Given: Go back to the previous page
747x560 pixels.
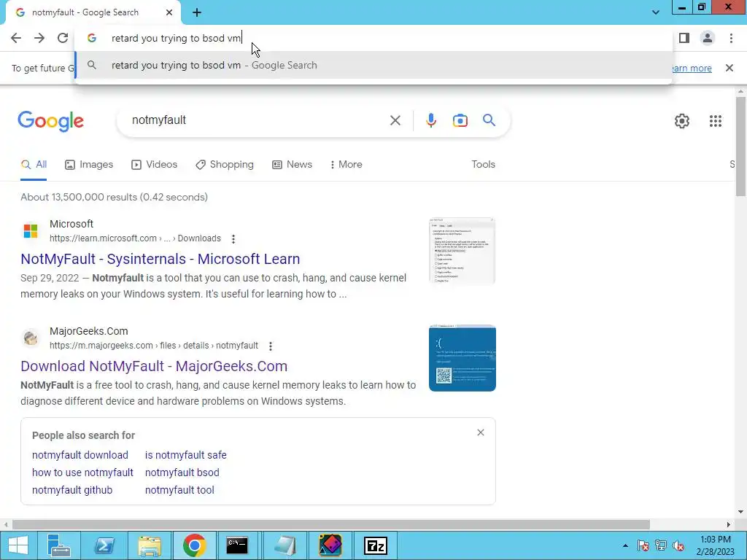Looking at the screenshot, I should click(x=16, y=38).
